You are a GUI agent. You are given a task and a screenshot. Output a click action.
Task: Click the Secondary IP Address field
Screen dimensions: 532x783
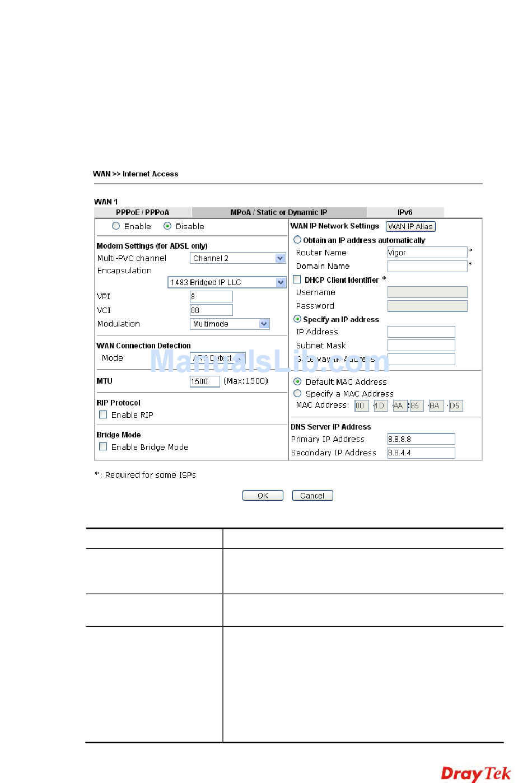pos(421,453)
